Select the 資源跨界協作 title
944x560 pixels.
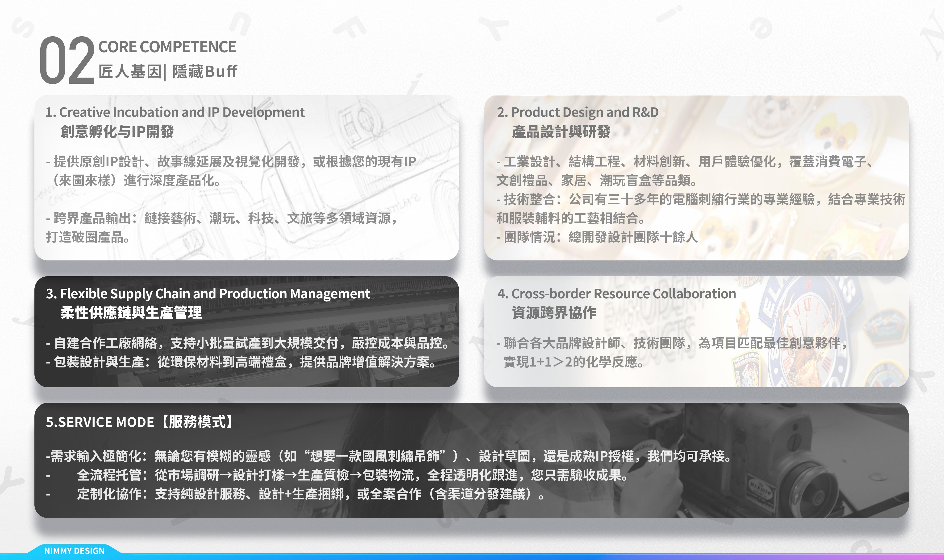pyautogui.click(x=554, y=313)
